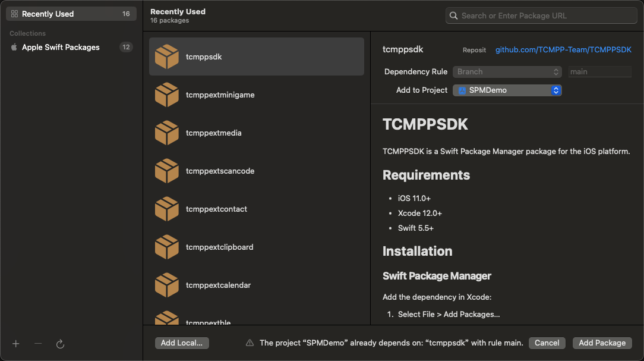Click the main branch name field
Viewport: 644px width, 361px height.
click(599, 71)
